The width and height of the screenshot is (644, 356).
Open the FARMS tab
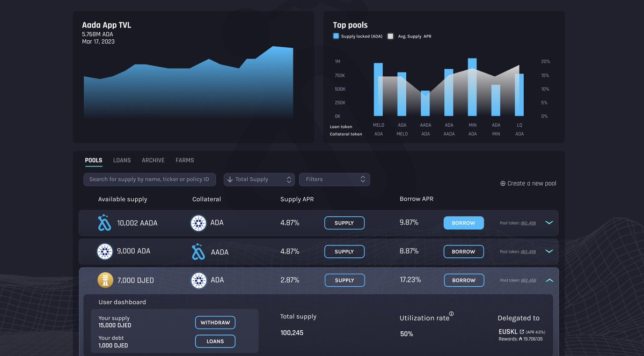pos(185,160)
